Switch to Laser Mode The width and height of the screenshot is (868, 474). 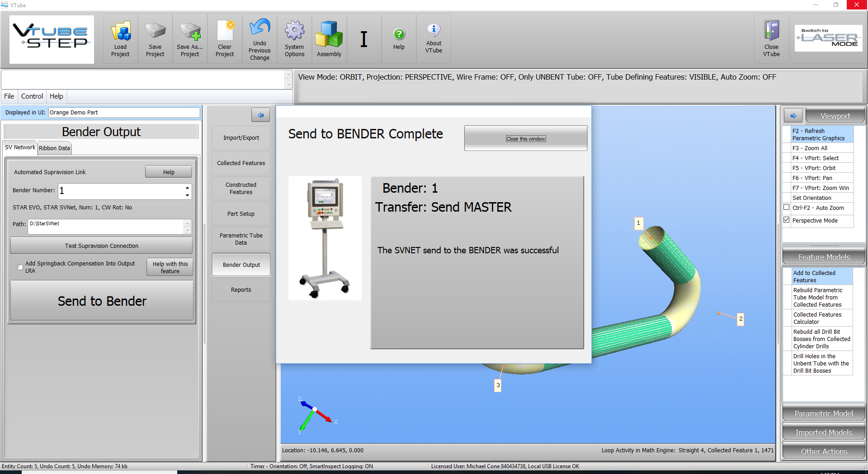829,38
